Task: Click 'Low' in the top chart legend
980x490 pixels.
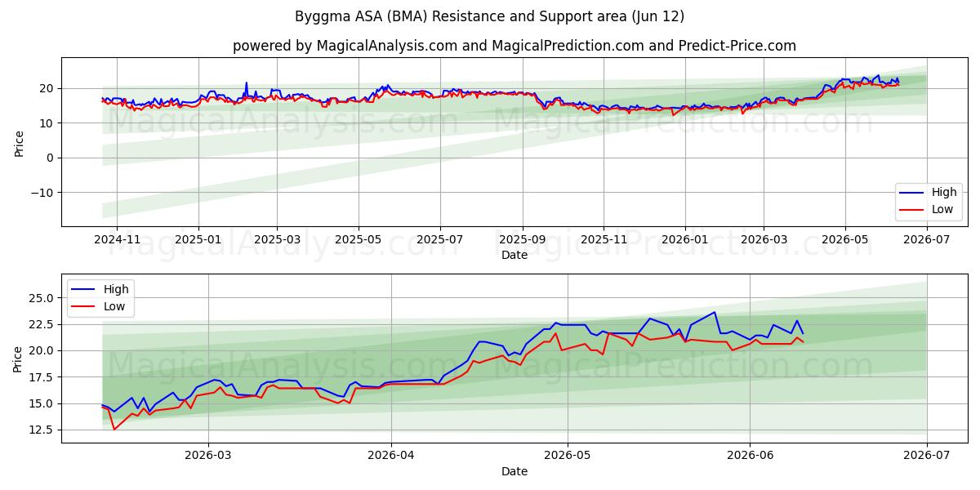Action: [x=942, y=209]
